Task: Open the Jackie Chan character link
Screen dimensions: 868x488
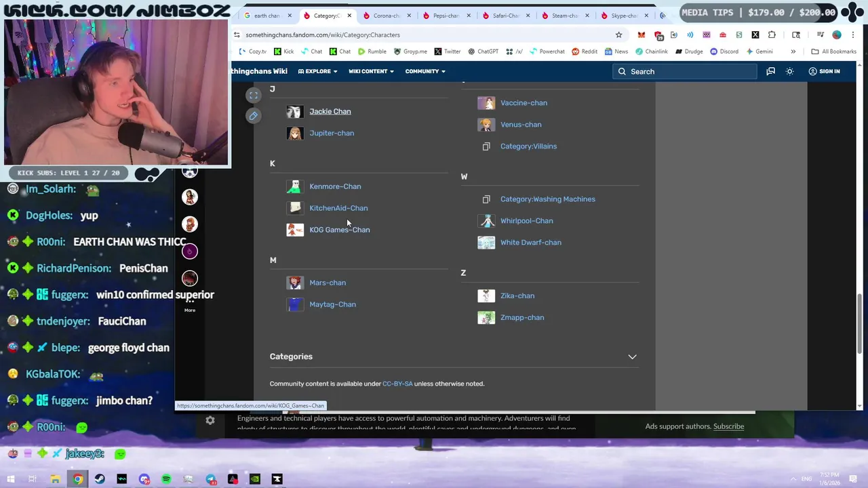Action: pos(330,111)
